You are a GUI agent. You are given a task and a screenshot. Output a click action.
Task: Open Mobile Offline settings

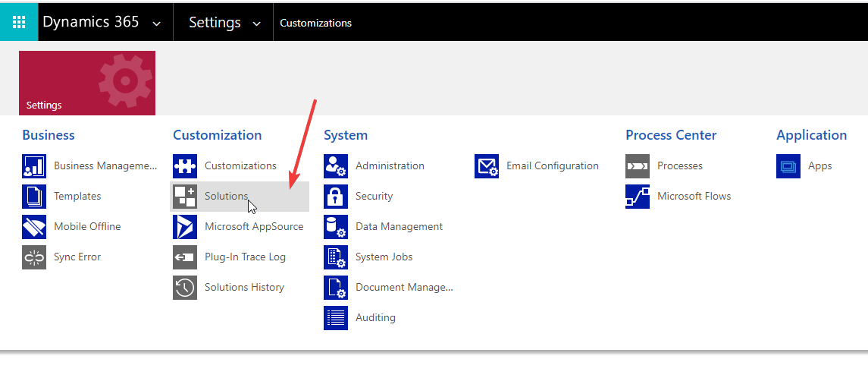pyautogui.click(x=87, y=227)
